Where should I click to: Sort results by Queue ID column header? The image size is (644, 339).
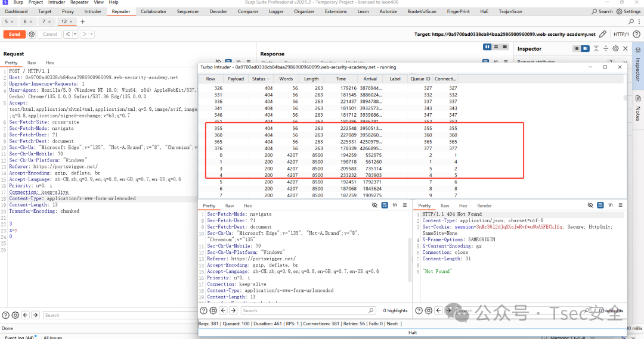point(420,79)
